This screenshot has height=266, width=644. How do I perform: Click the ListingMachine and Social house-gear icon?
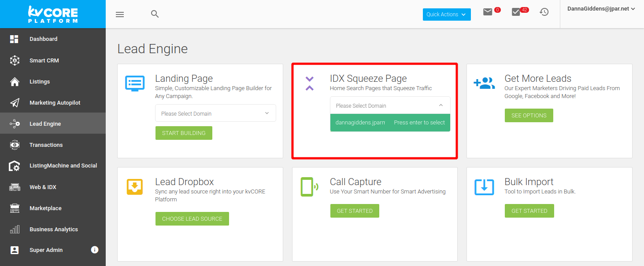[x=15, y=166]
